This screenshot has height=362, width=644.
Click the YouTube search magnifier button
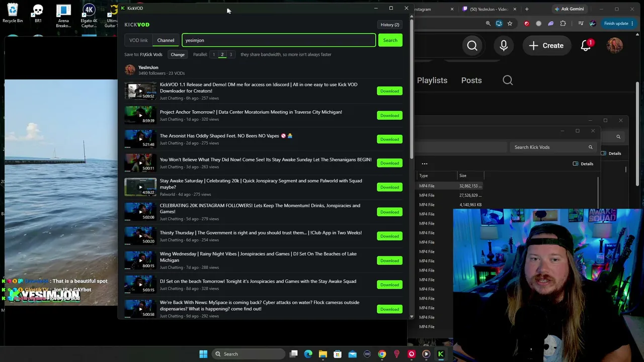(x=472, y=46)
